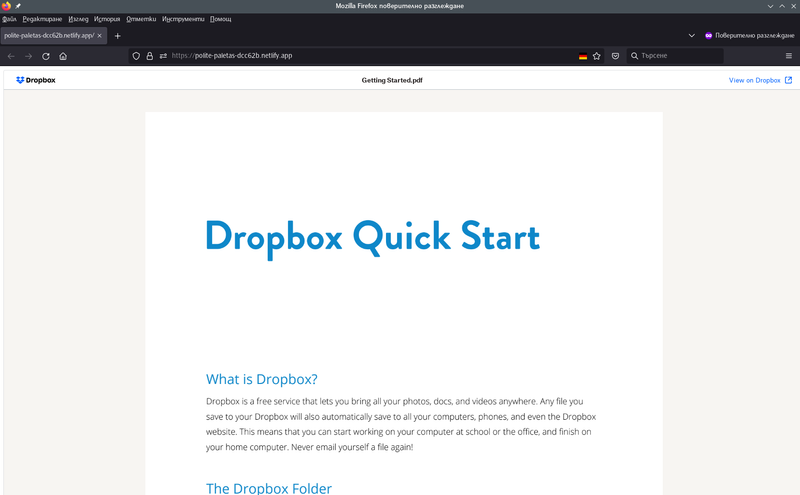Click the pin icon in title bar
800x495 pixels.
[18, 6]
